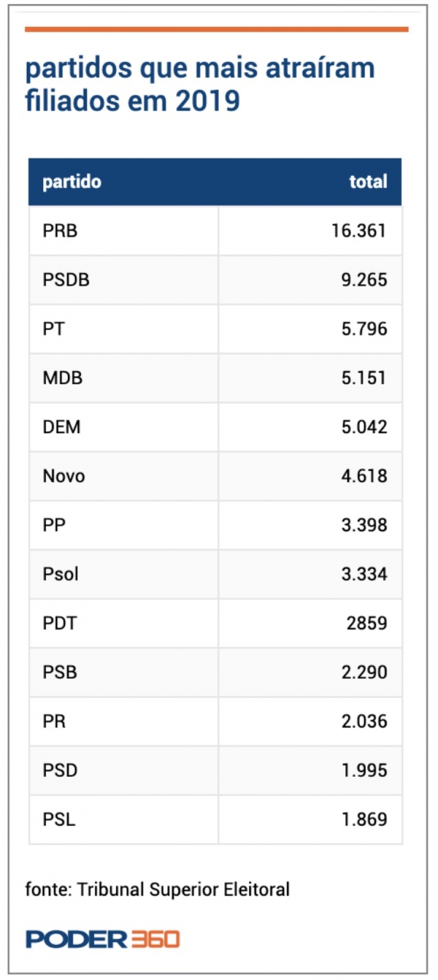
Task: Select the DEM party name
Action: (x=61, y=427)
